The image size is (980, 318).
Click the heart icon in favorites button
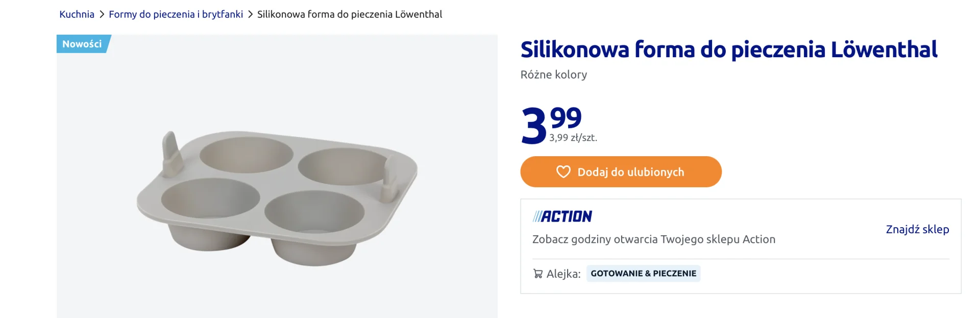(x=563, y=172)
